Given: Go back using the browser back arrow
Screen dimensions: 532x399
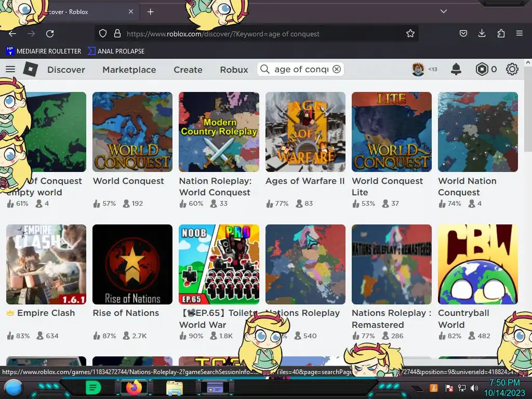Looking at the screenshot, I should tap(12, 34).
